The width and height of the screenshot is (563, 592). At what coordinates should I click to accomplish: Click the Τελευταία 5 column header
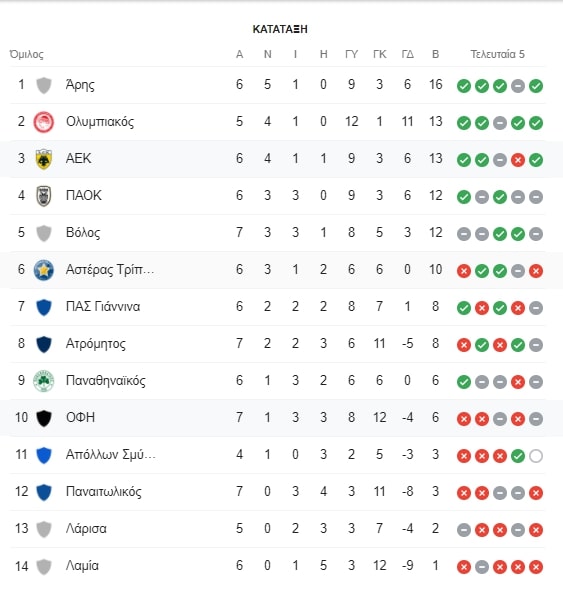498,54
